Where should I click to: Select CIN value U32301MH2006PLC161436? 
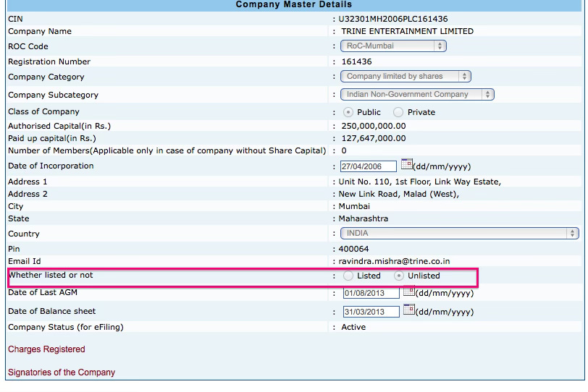[x=393, y=19]
